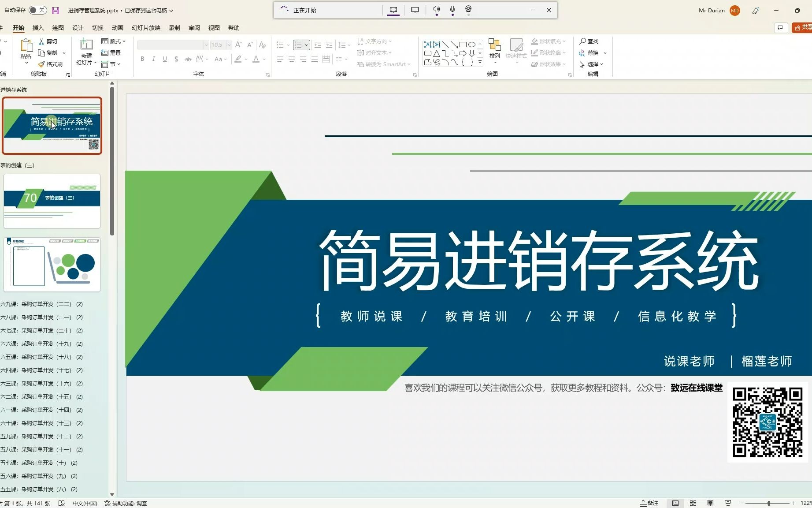Image resolution: width=812 pixels, height=508 pixels.
Task: Toggle 自动保存 (AutoSave) switch off
Action: [37, 10]
